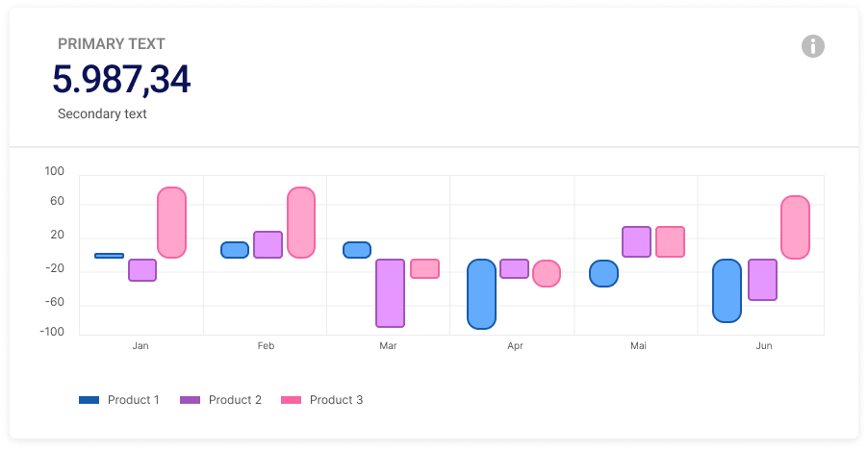Click the purple Product 2 legend swatch
Image resolution: width=868 pixels, height=450 pixels.
(191, 400)
